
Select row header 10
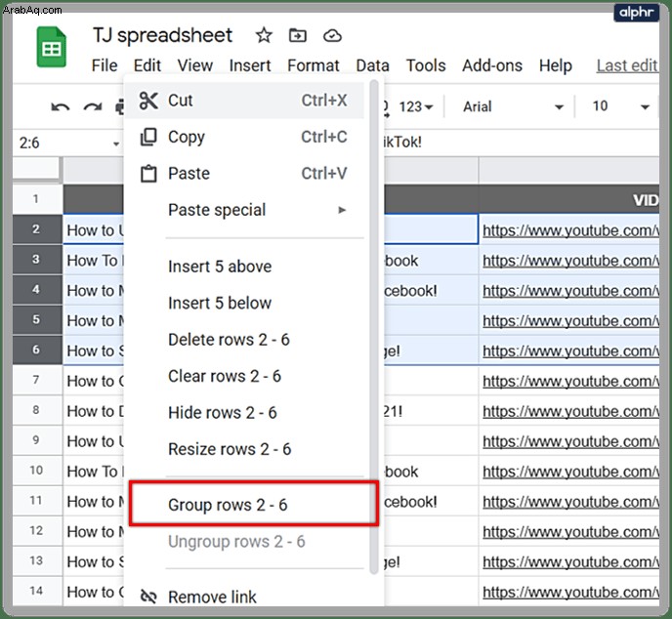coord(36,471)
